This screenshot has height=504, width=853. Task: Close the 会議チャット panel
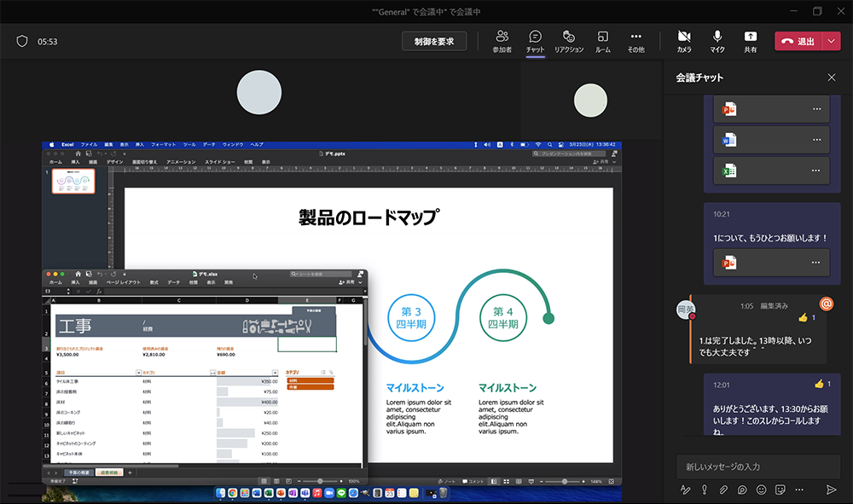point(832,78)
